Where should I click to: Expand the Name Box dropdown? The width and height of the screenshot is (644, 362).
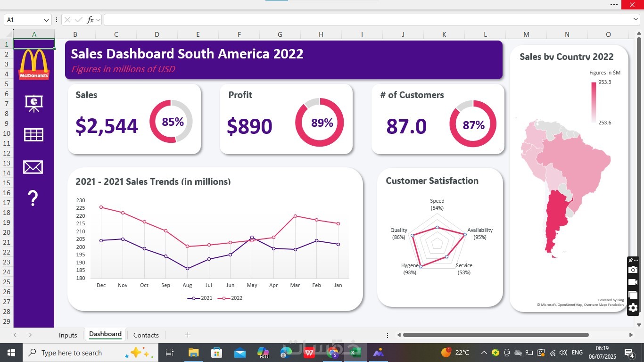pyautogui.click(x=46, y=20)
